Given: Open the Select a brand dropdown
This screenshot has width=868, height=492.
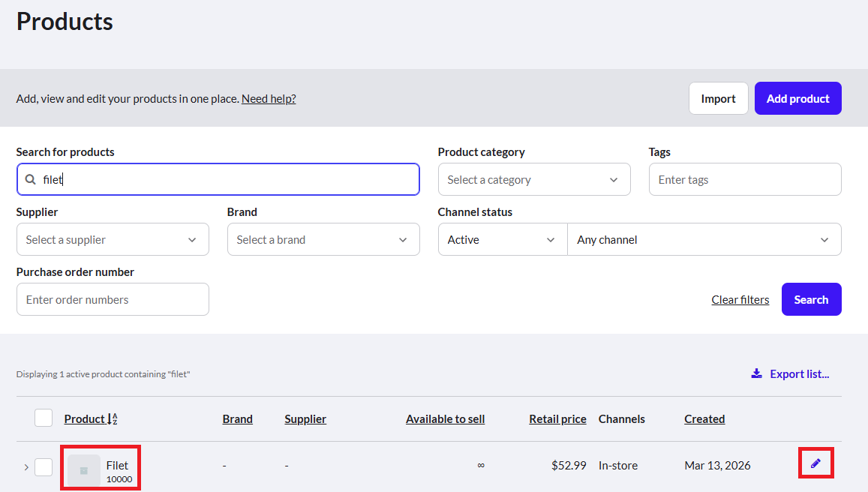Looking at the screenshot, I should (x=323, y=240).
